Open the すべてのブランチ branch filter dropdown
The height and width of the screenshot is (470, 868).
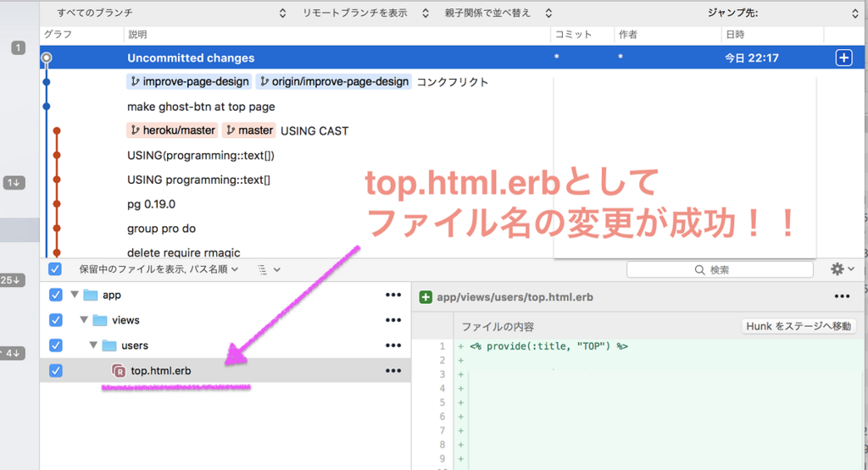171,13
